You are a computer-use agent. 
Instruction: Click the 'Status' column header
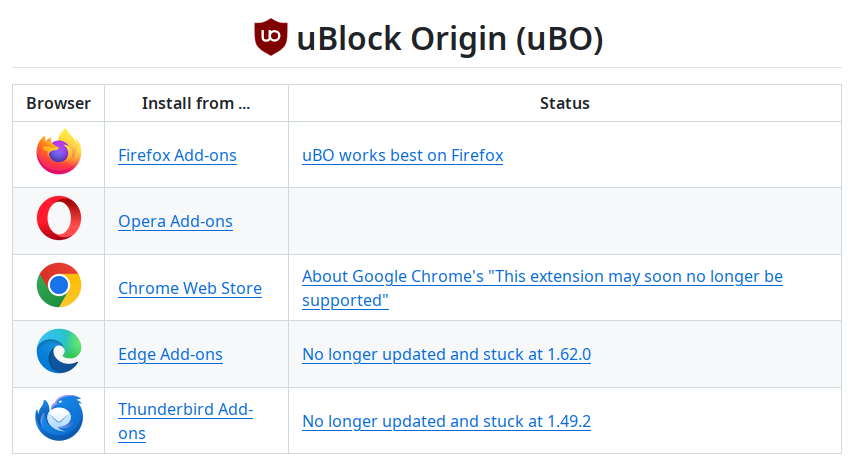(565, 103)
